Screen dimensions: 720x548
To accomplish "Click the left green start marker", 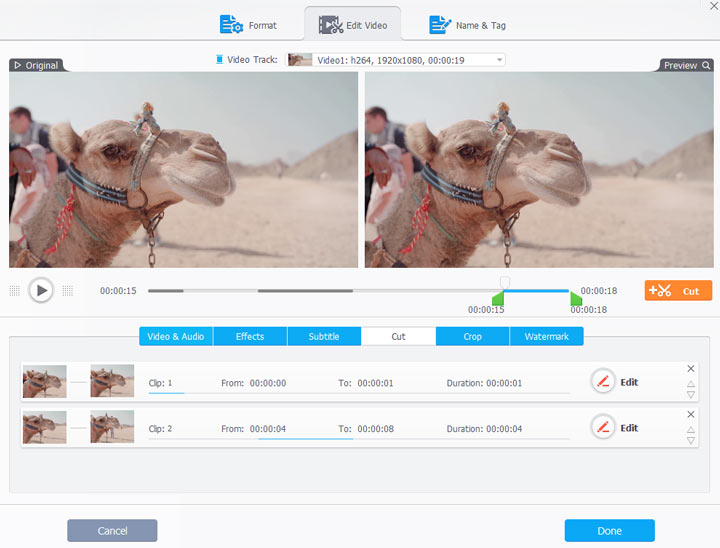I will [498, 299].
